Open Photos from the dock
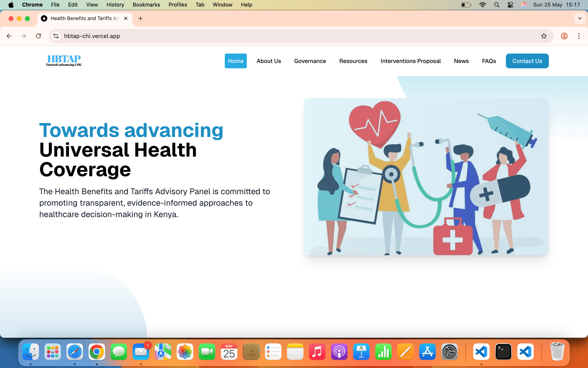The image size is (588, 368). [x=185, y=352]
